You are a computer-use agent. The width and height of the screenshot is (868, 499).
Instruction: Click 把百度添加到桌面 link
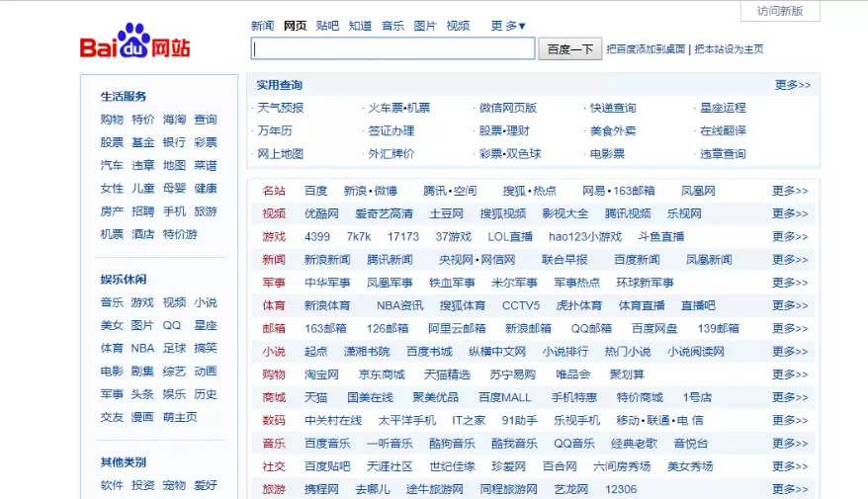click(x=646, y=49)
